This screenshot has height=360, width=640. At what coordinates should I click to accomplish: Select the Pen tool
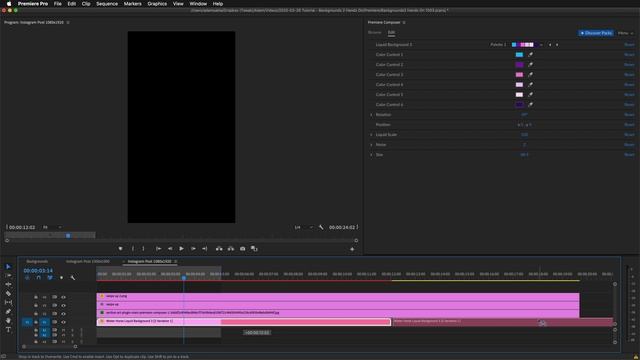(x=8, y=311)
